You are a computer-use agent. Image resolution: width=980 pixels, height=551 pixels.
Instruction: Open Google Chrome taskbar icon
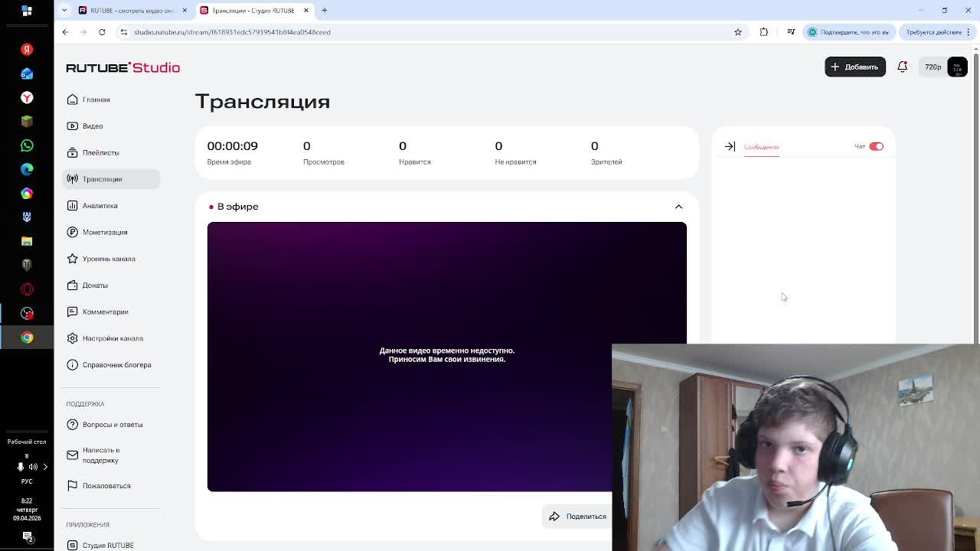coord(27,337)
